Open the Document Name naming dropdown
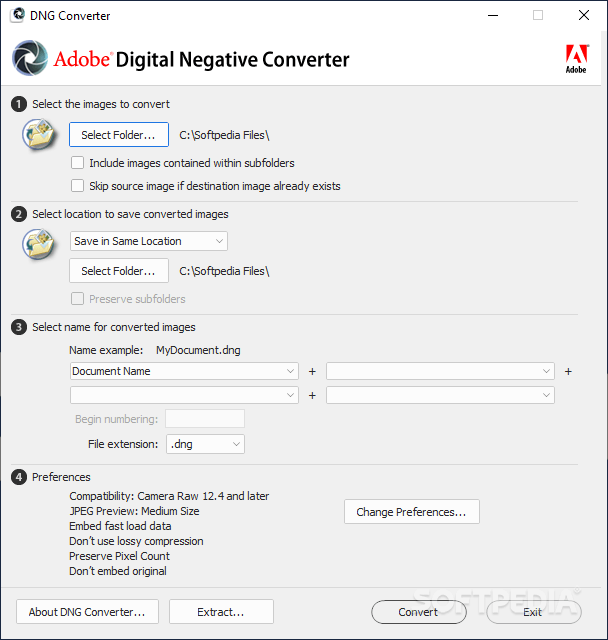This screenshot has width=608, height=640. coord(184,371)
